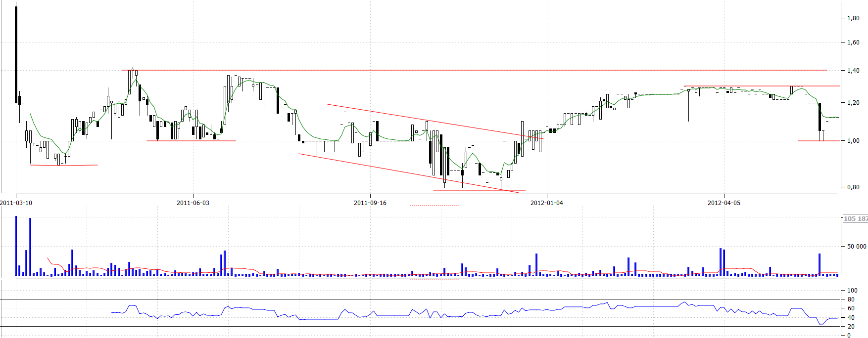Click the tall black candle at chart start

[x=16, y=55]
